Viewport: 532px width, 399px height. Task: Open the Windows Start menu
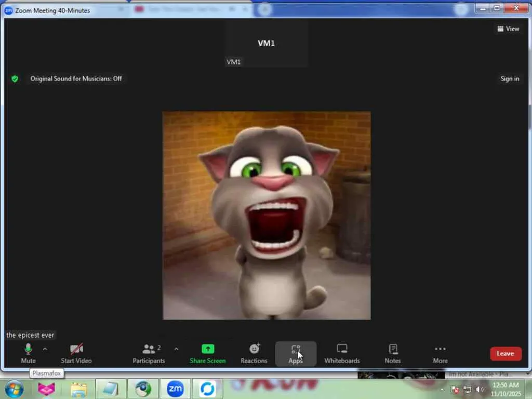tap(14, 389)
